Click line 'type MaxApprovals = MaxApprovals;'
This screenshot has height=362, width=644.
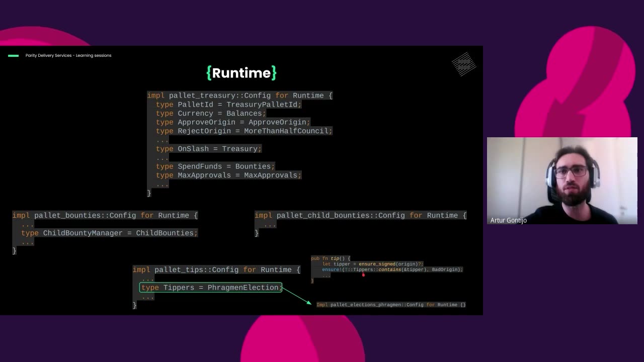coord(228,175)
